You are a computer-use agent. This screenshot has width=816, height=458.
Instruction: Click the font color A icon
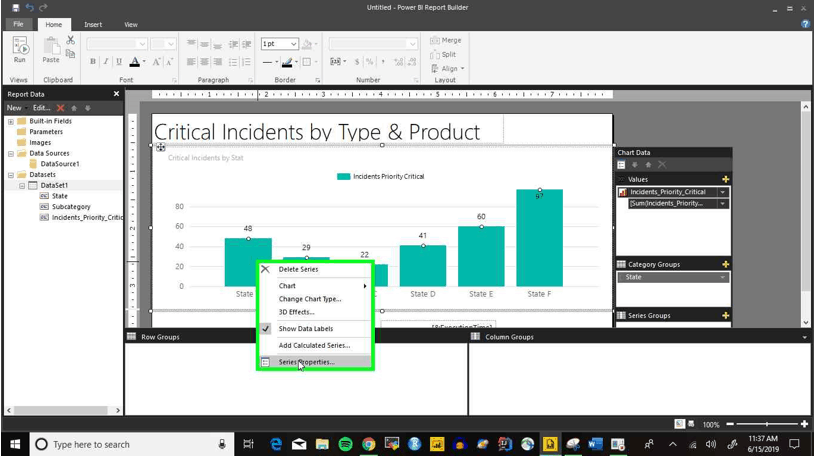click(x=135, y=61)
